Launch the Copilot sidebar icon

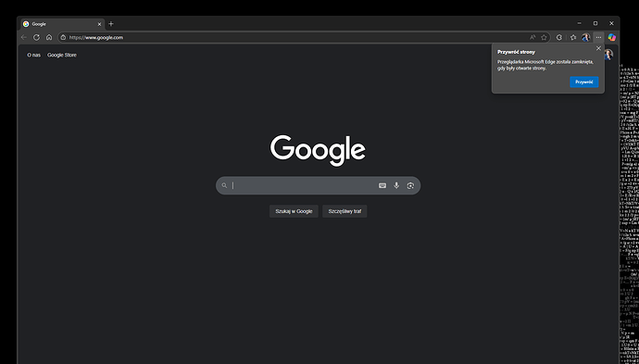tap(612, 37)
